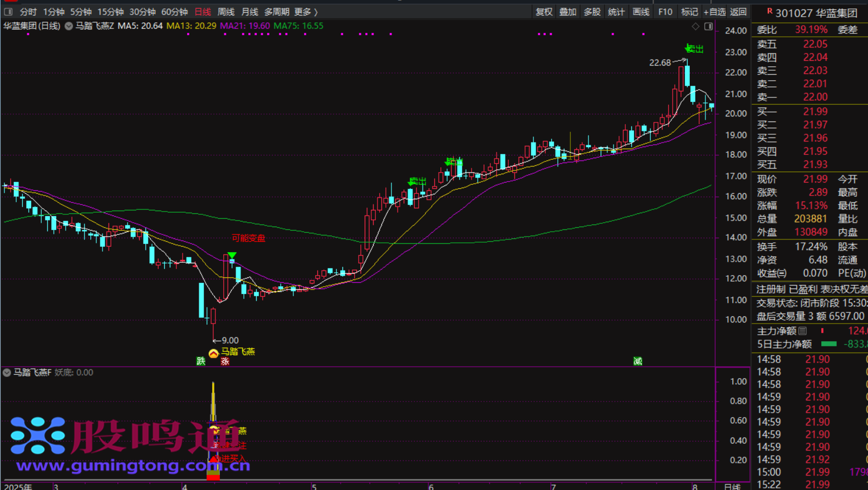Image resolution: width=868 pixels, height=490 pixels.
Task: Add stock via +自选 button
Action: (714, 12)
